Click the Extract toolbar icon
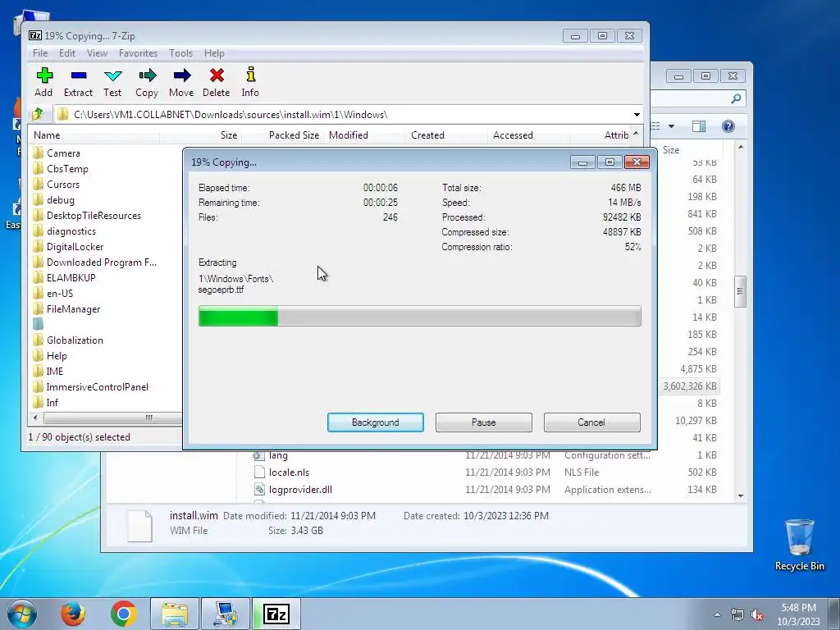Screen dimensions: 840x630 click(x=78, y=75)
